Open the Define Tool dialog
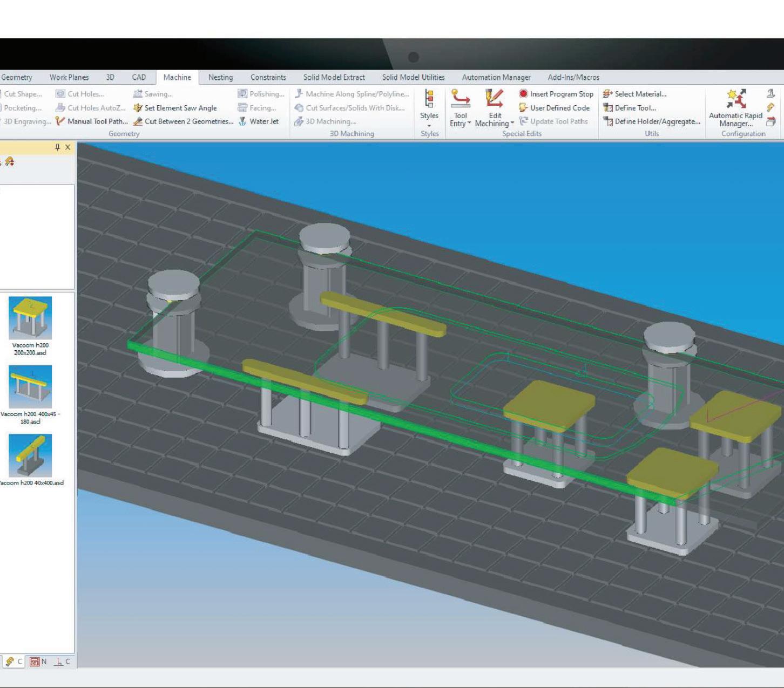The height and width of the screenshot is (688, 784). (630, 108)
